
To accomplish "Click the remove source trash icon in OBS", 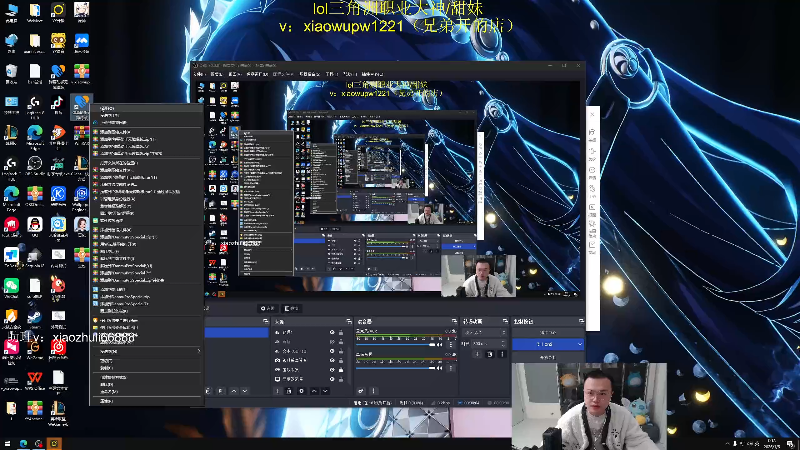I will [289, 391].
